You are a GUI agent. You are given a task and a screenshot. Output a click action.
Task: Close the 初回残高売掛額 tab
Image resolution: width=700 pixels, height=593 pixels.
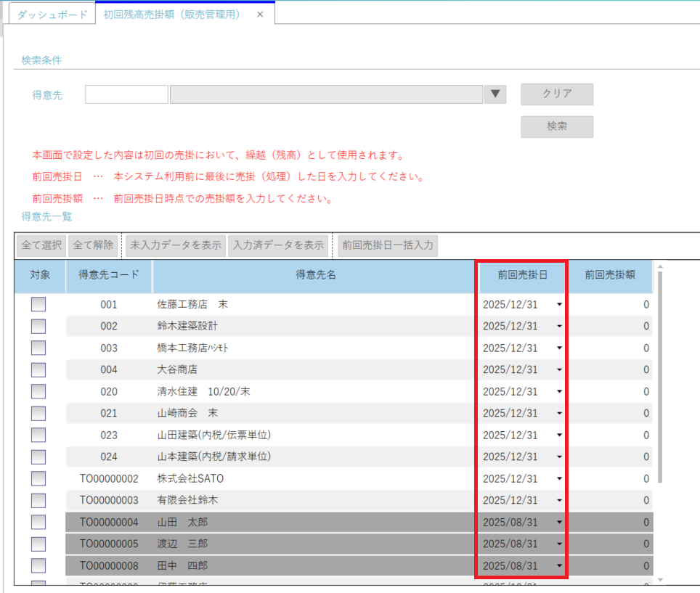point(260,15)
